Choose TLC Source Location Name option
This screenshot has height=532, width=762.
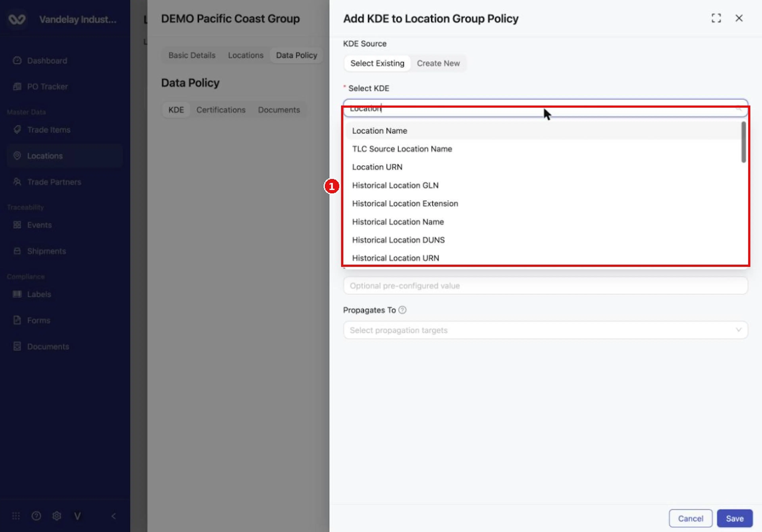tap(544, 149)
